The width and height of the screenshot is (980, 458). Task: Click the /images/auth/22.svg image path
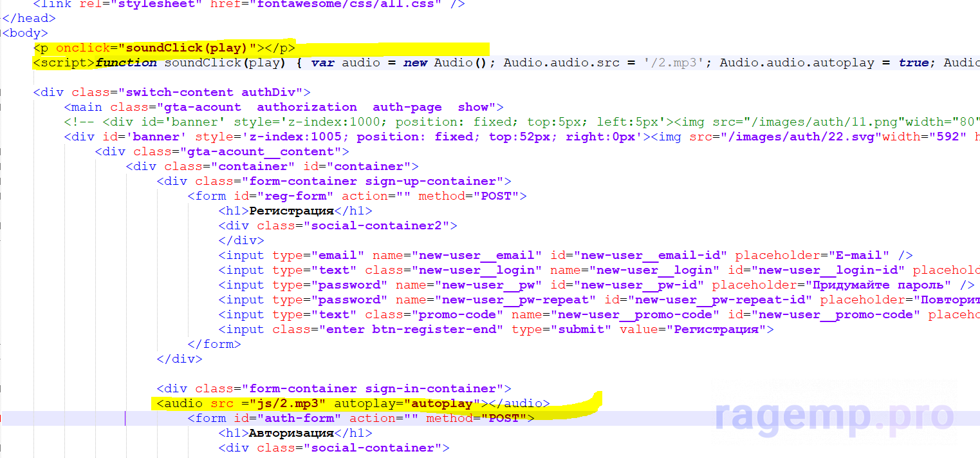point(782,137)
